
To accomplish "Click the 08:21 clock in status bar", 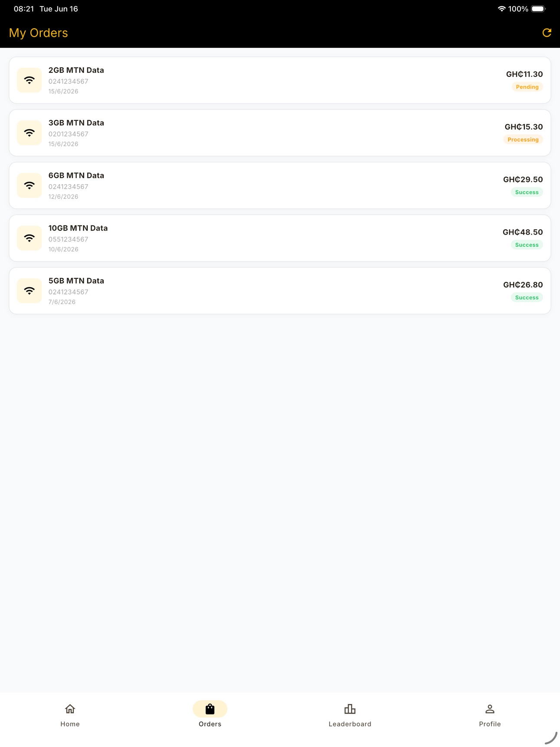I will (x=23, y=9).
